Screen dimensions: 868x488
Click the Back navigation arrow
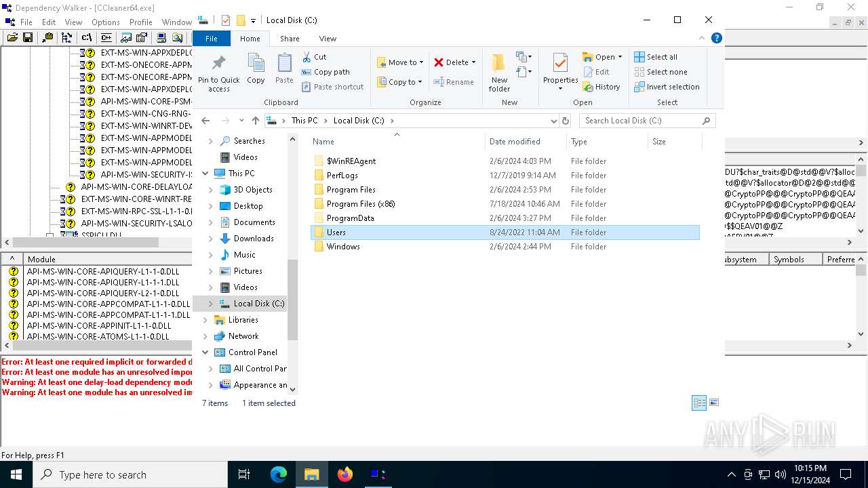pyautogui.click(x=206, y=121)
